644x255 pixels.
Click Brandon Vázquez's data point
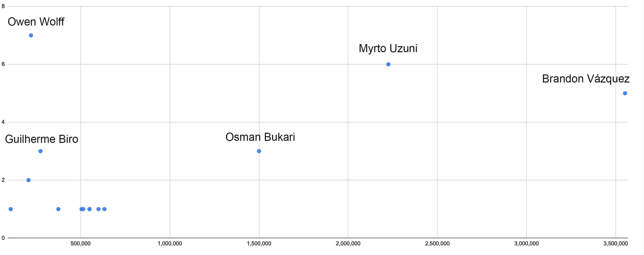pyautogui.click(x=625, y=93)
